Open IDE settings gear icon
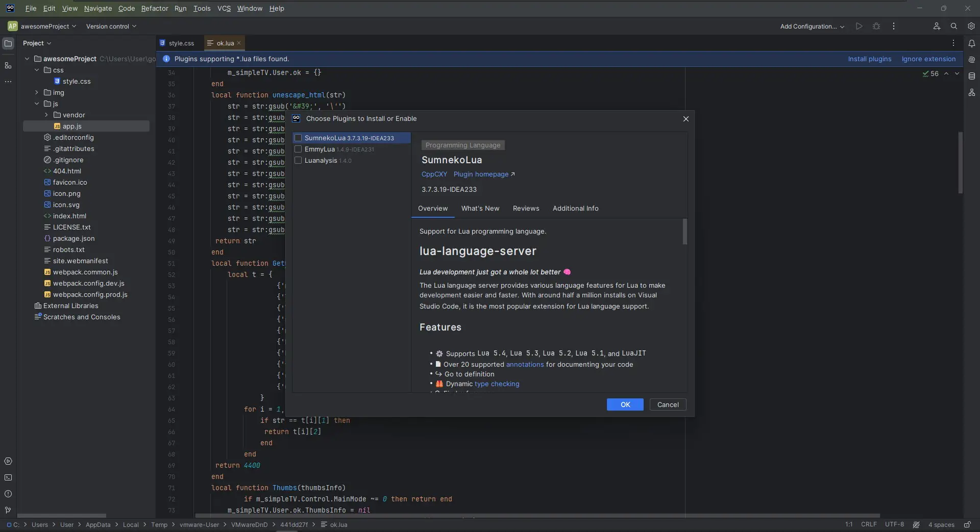980x532 pixels. [971, 26]
